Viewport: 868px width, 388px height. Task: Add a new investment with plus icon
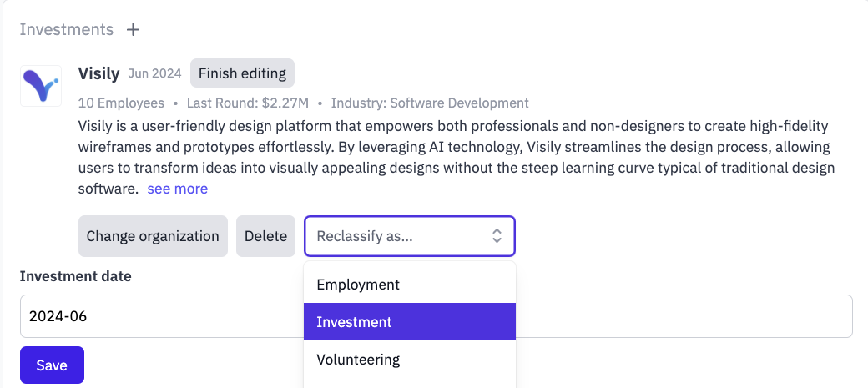point(133,29)
